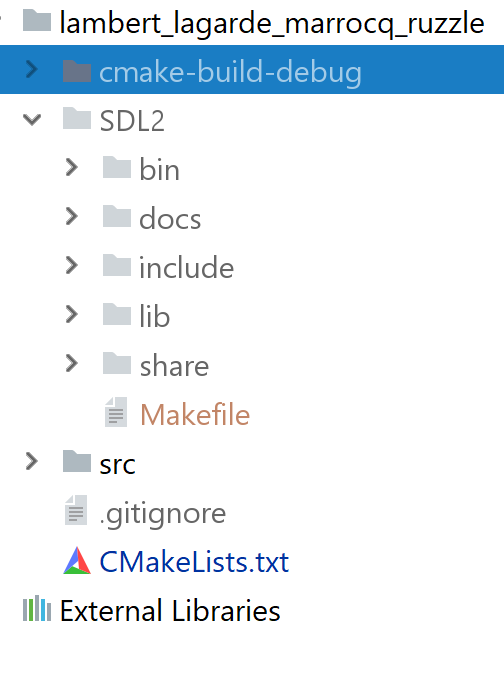Select the lib folder entry
Screen dimensions: 504x679
tap(155, 316)
